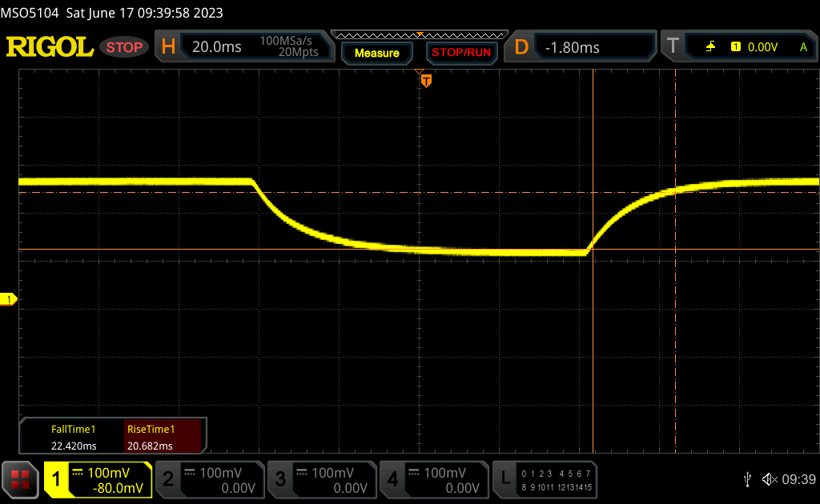Open the logic analyzer L channels panel

[546, 479]
